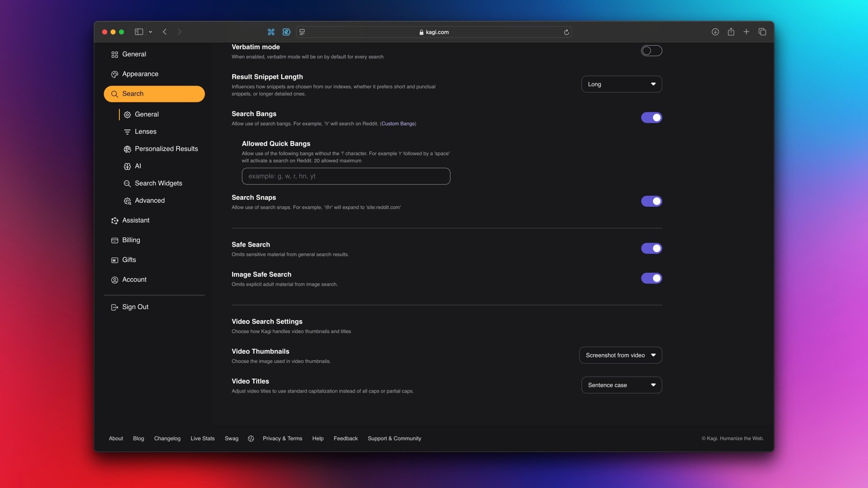Click the circular icon in the footer

click(251, 439)
